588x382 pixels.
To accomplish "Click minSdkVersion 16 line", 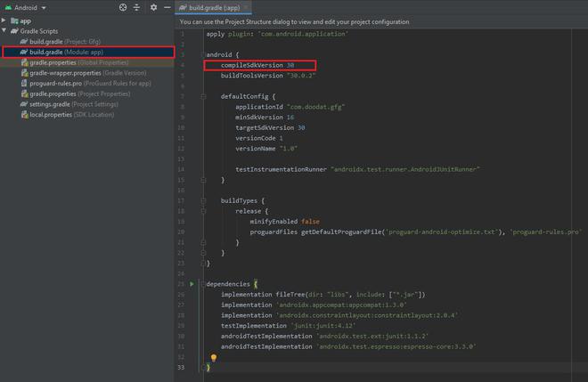I will pyautogui.click(x=265, y=118).
